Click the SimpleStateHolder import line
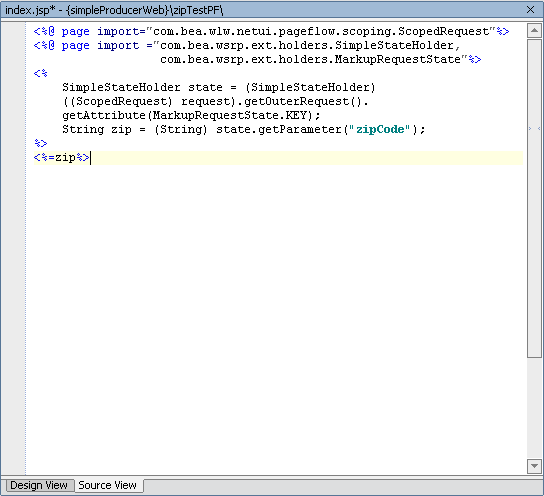This screenshot has width=544, height=496. click(247, 45)
